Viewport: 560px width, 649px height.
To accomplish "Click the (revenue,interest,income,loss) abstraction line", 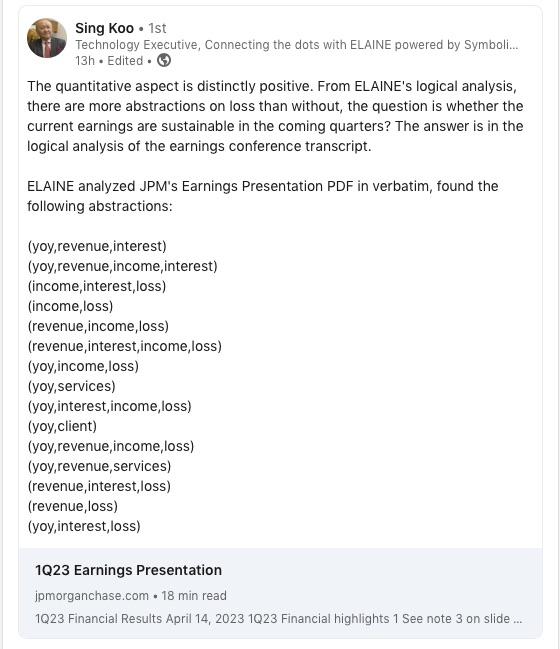I will pyautogui.click(x=125, y=346).
